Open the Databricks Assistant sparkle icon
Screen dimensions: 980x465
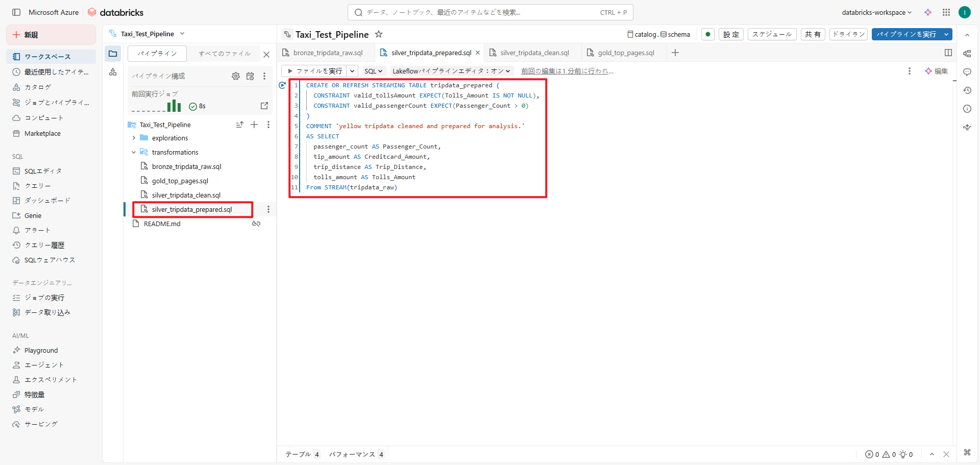point(928,12)
